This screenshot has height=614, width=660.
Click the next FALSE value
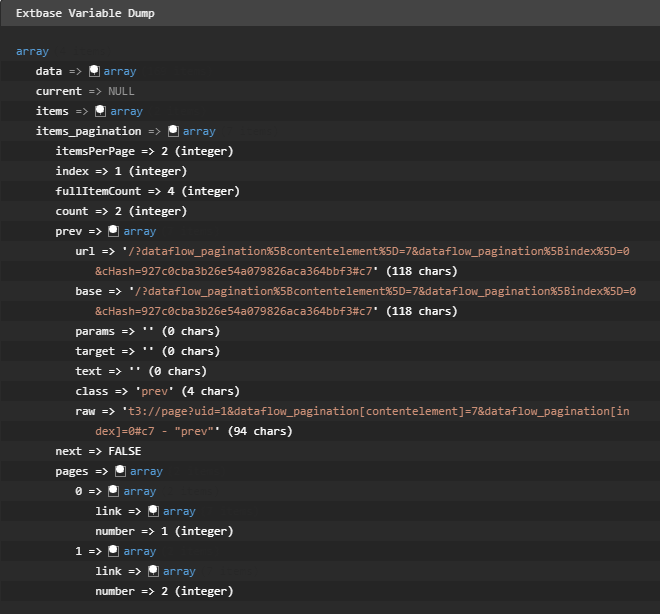coord(124,451)
